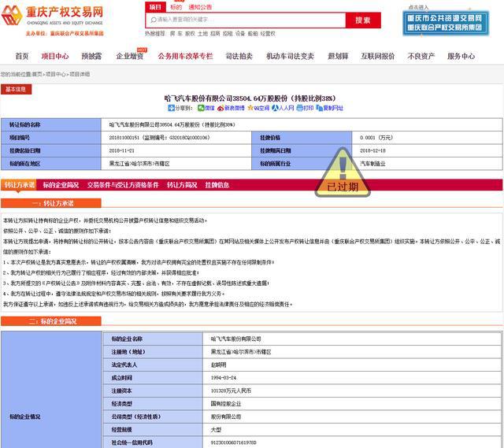The width and height of the screenshot is (504, 448).
Task: Switch to 转让方简况 tab
Action: (182, 185)
